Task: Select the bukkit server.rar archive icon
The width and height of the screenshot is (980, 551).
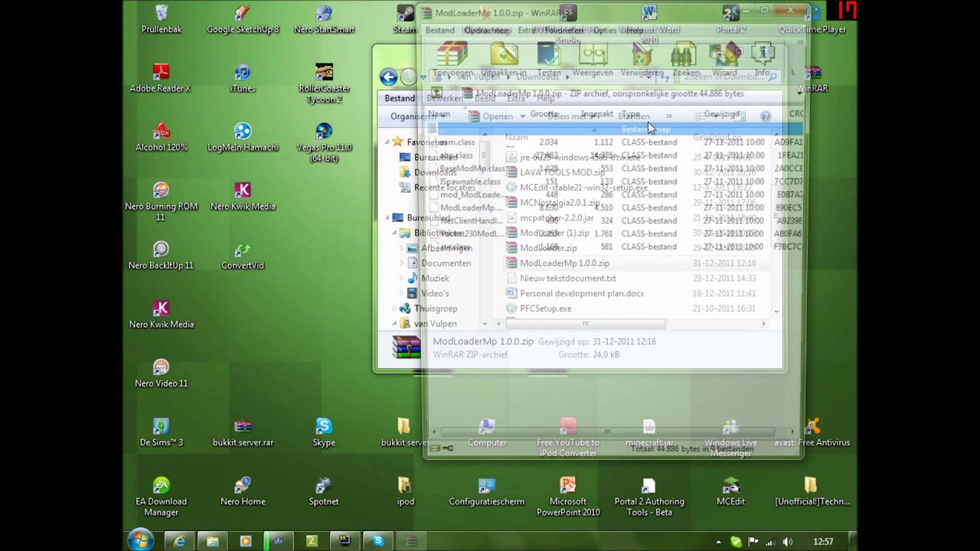Action: click(243, 432)
